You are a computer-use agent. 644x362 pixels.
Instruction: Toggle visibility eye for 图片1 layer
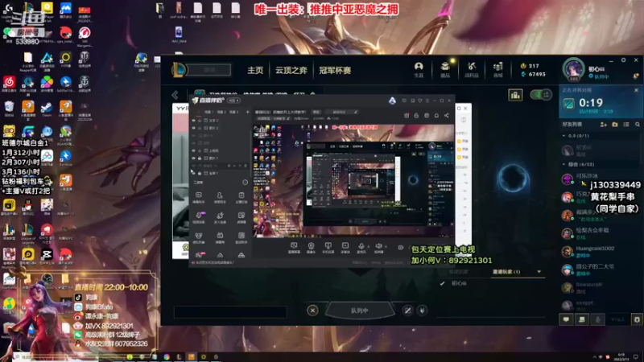pos(193,158)
